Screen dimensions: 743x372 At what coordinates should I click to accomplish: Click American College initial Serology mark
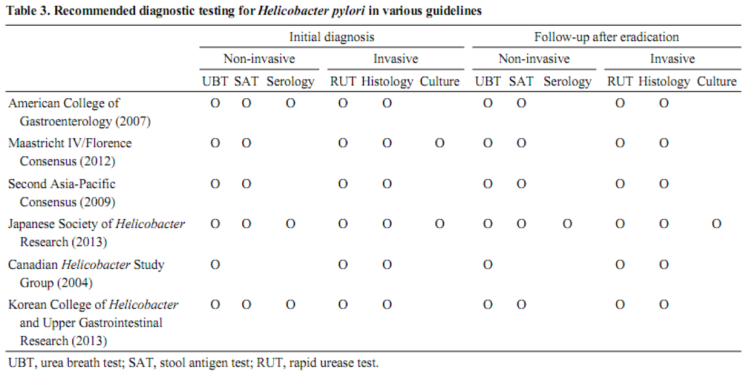click(x=290, y=104)
